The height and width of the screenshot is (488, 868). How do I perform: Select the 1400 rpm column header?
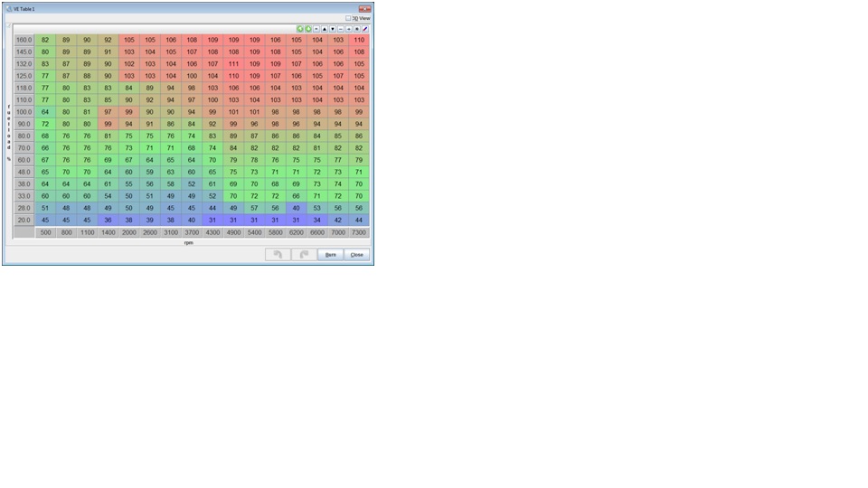pyautogui.click(x=108, y=232)
